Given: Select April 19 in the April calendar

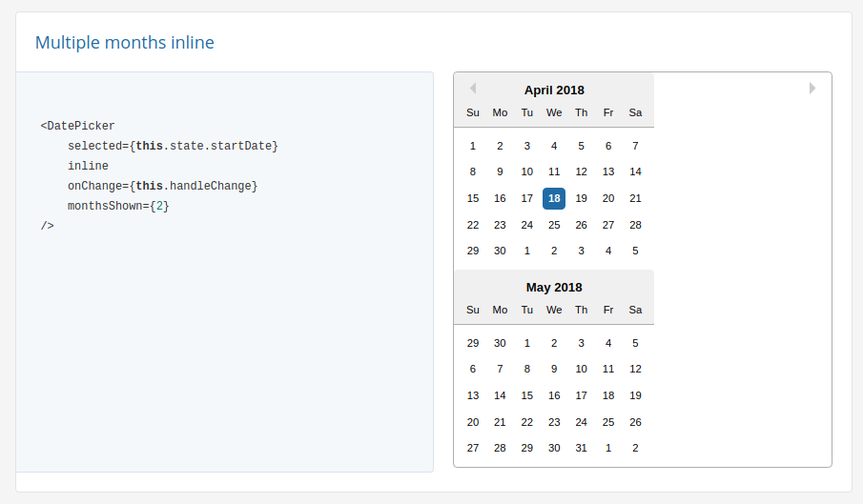Looking at the screenshot, I should tap(581, 198).
